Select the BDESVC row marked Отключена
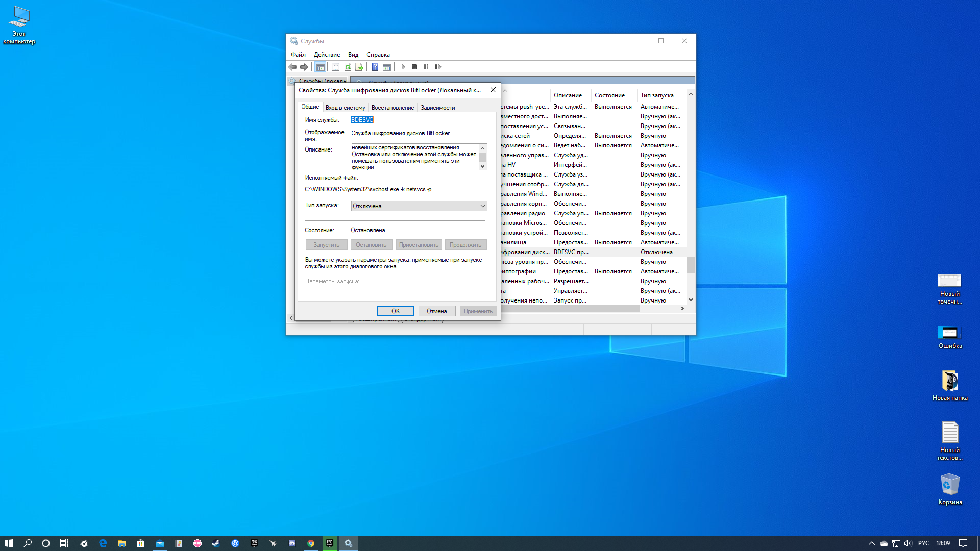The height and width of the screenshot is (551, 980). [593, 252]
